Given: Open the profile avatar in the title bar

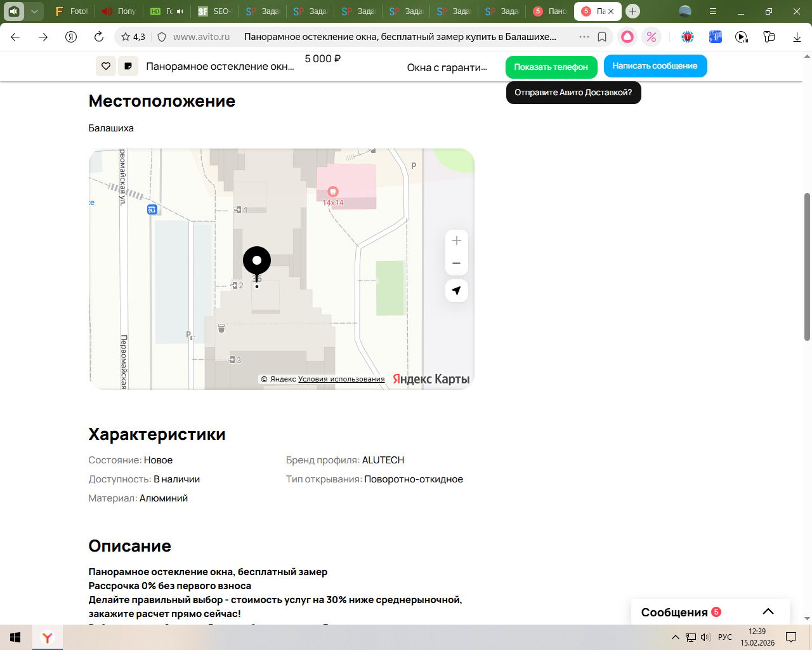Looking at the screenshot, I should (x=685, y=11).
